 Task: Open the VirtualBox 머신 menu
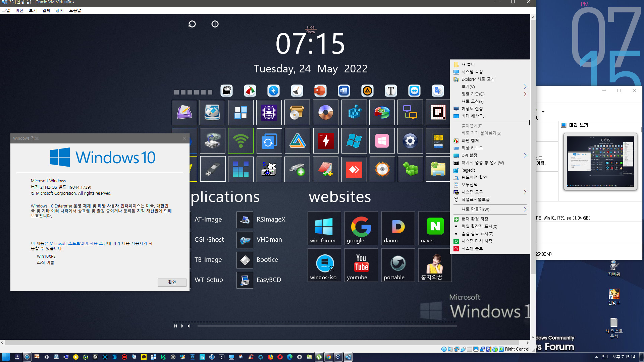tap(19, 10)
